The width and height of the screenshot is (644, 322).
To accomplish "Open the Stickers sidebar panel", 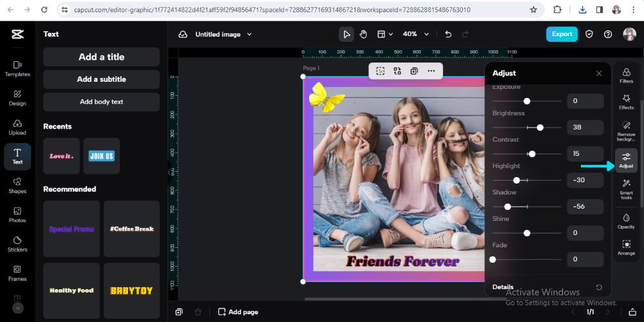I will (17, 244).
